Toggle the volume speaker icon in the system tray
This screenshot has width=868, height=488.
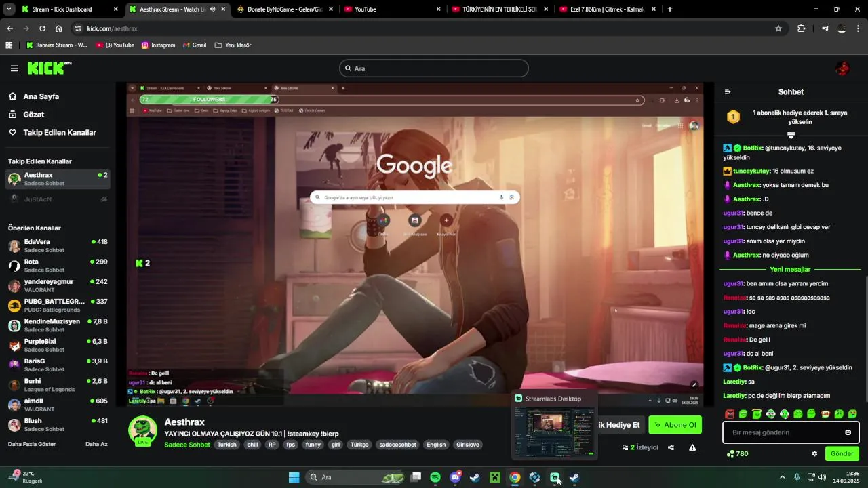[822, 477]
